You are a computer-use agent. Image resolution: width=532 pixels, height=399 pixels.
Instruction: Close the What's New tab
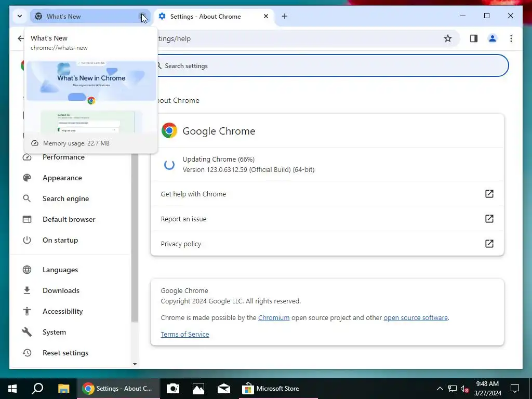coord(143,16)
